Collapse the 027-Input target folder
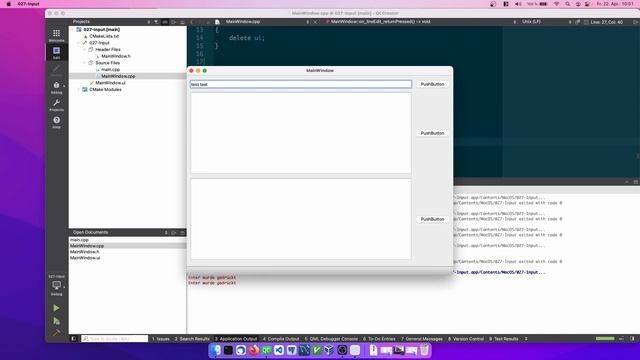This screenshot has height=360, width=640. click(79, 43)
